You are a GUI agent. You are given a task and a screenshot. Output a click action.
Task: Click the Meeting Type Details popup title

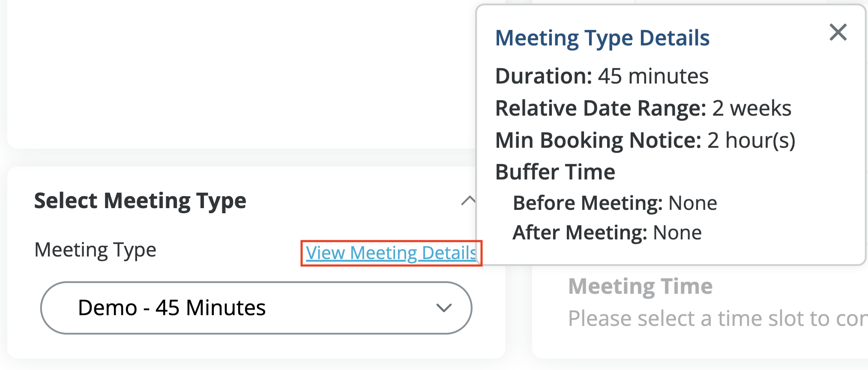[x=602, y=38]
